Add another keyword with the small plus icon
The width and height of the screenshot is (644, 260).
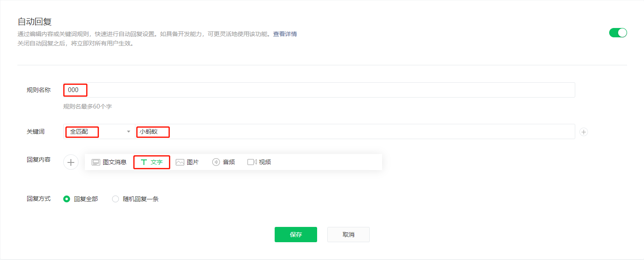point(584,132)
